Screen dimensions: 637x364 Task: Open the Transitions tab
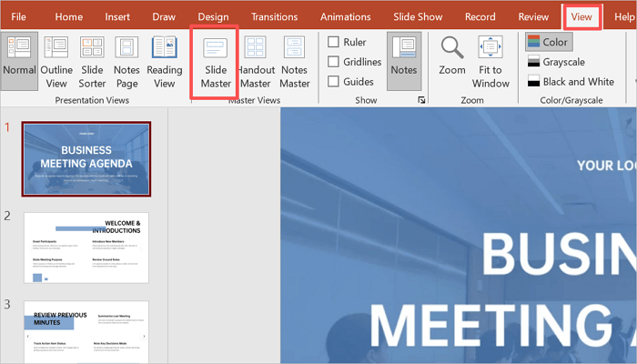(274, 16)
